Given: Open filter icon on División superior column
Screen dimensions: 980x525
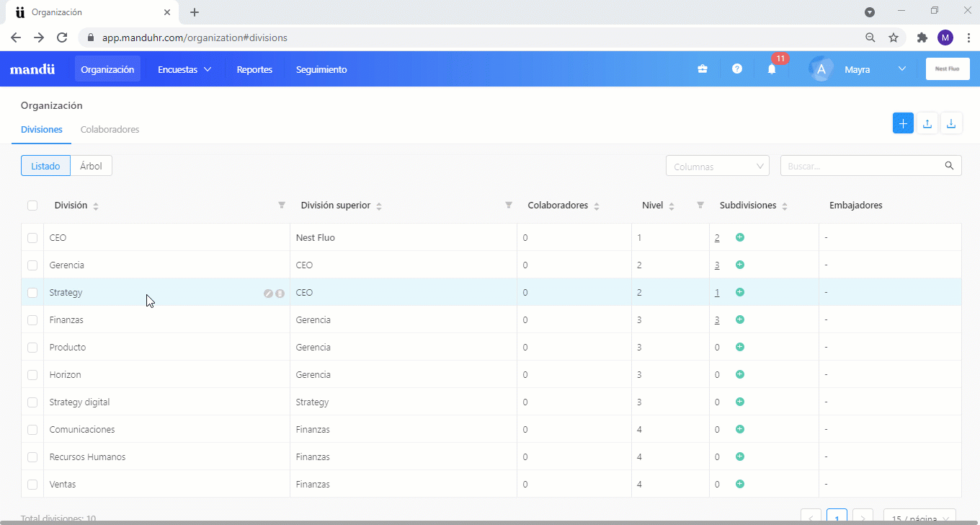Looking at the screenshot, I should pyautogui.click(x=509, y=206).
